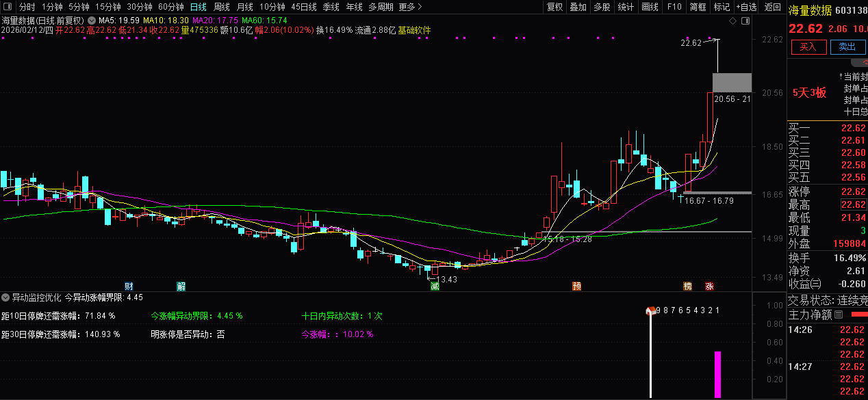Toggle the side panel icon at top-left

8,7
